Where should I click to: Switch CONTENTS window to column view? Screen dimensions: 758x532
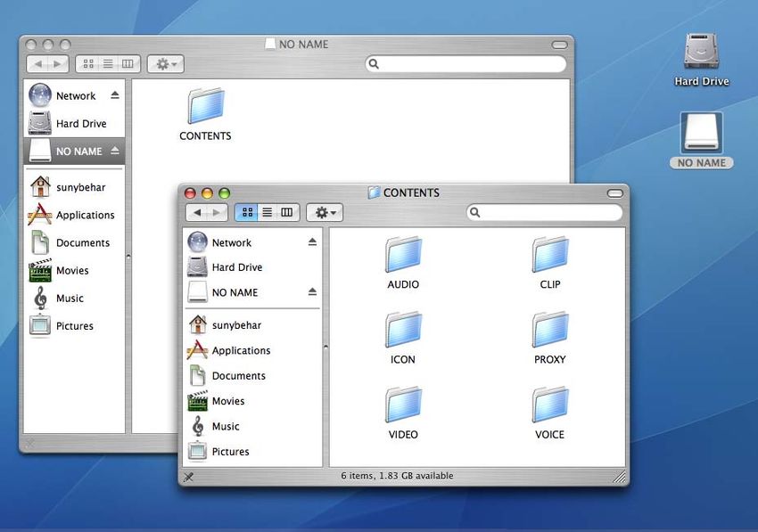[x=286, y=212]
